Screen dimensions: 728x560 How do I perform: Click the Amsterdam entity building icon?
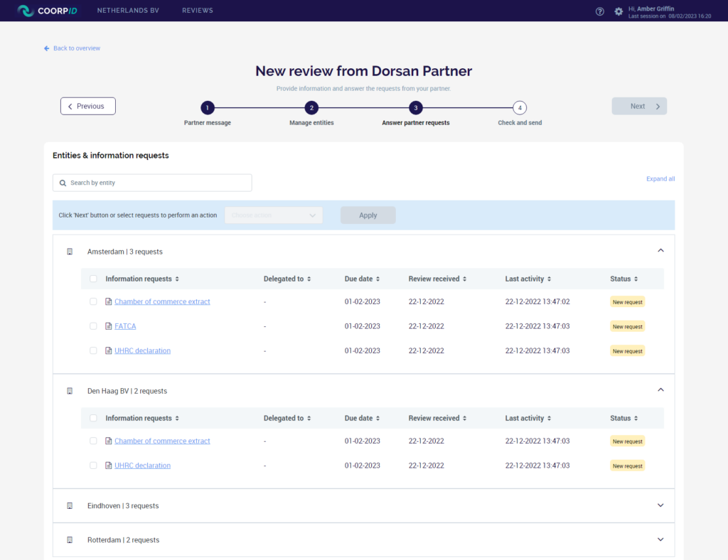coord(70,252)
